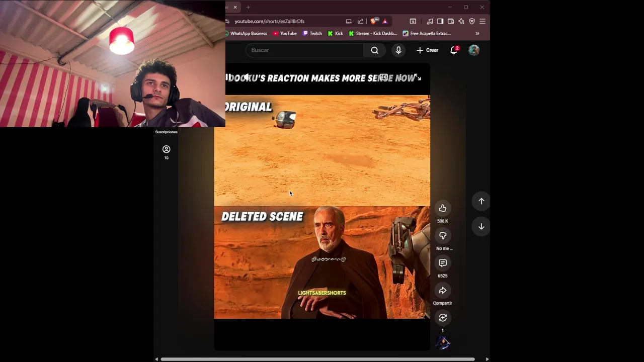Viewport: 644px width, 362px height.
Task: Expand the bookmarks overflow chevron
Action: [x=477, y=34]
